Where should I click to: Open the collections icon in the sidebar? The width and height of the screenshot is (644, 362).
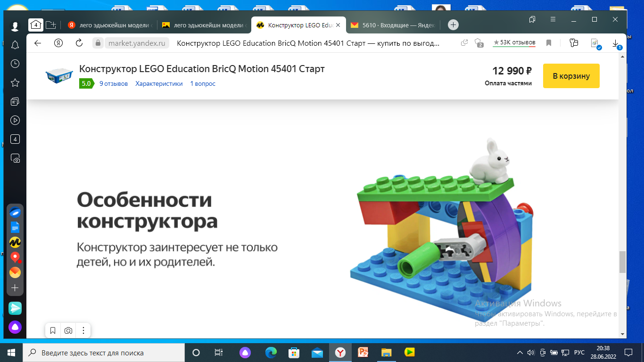(15, 101)
